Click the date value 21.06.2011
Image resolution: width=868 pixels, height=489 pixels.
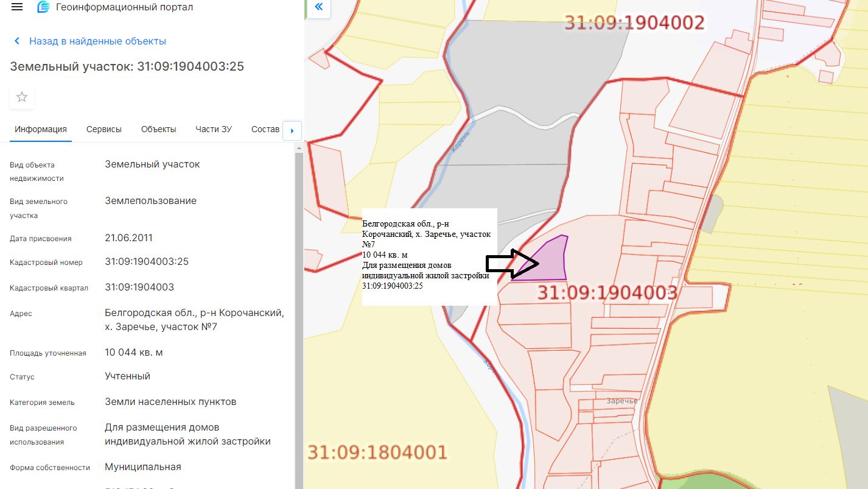tap(128, 238)
